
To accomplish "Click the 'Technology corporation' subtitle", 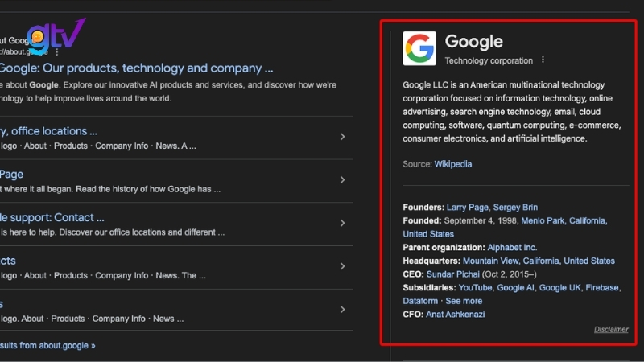I will tap(489, 61).
